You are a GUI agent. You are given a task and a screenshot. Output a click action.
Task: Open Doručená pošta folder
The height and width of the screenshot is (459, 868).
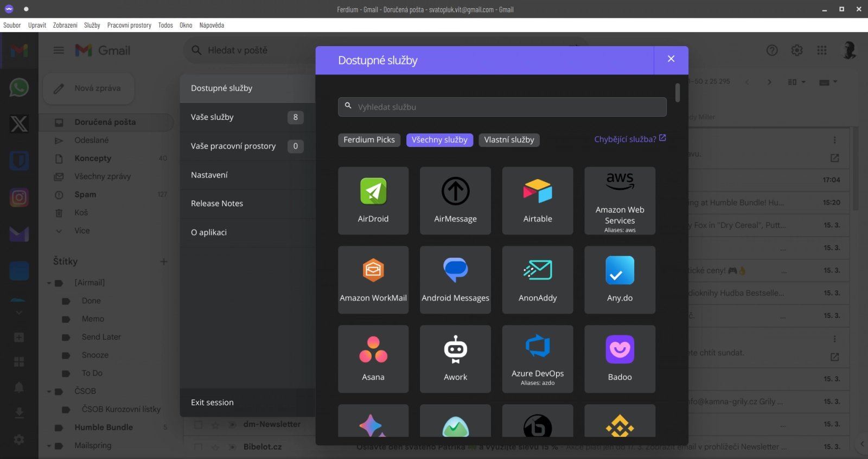click(x=107, y=123)
